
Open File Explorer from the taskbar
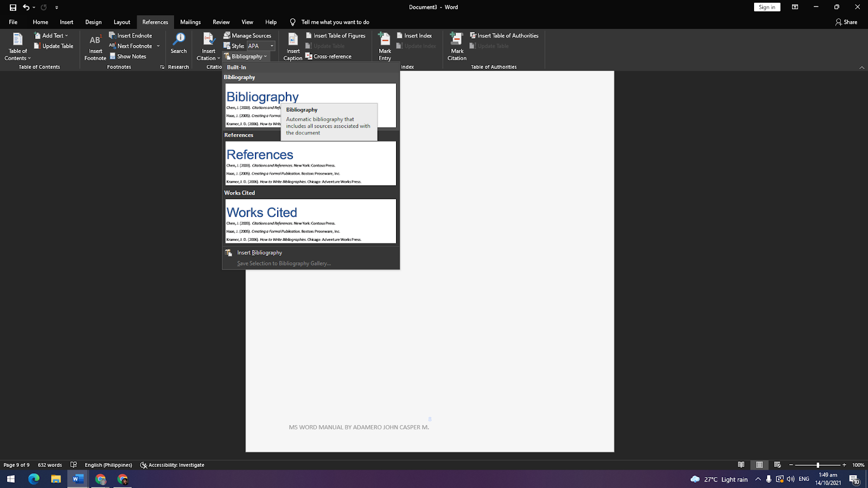point(56,479)
